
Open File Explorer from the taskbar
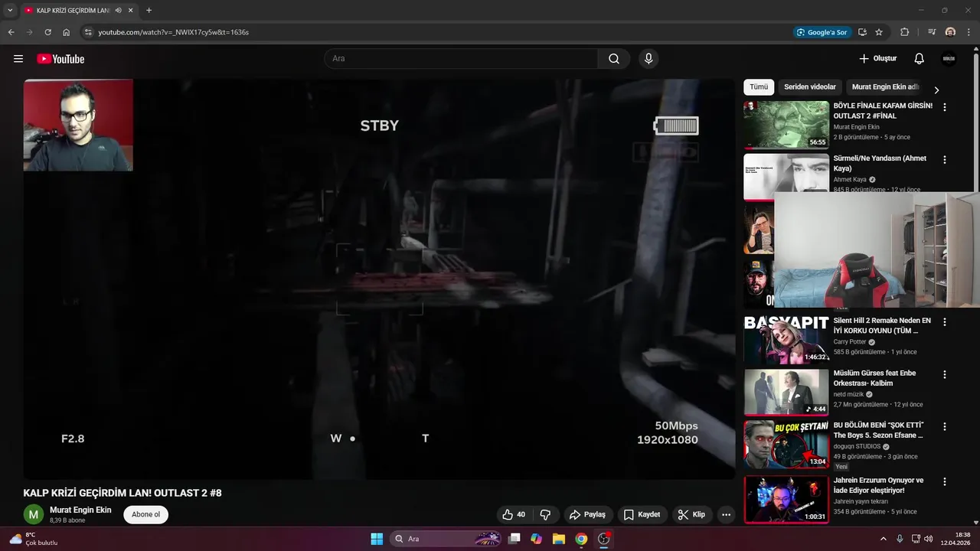pyautogui.click(x=559, y=539)
